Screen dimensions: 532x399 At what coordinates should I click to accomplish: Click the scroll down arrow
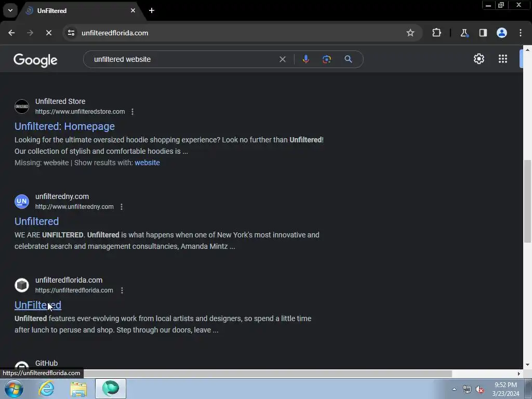tap(527, 365)
